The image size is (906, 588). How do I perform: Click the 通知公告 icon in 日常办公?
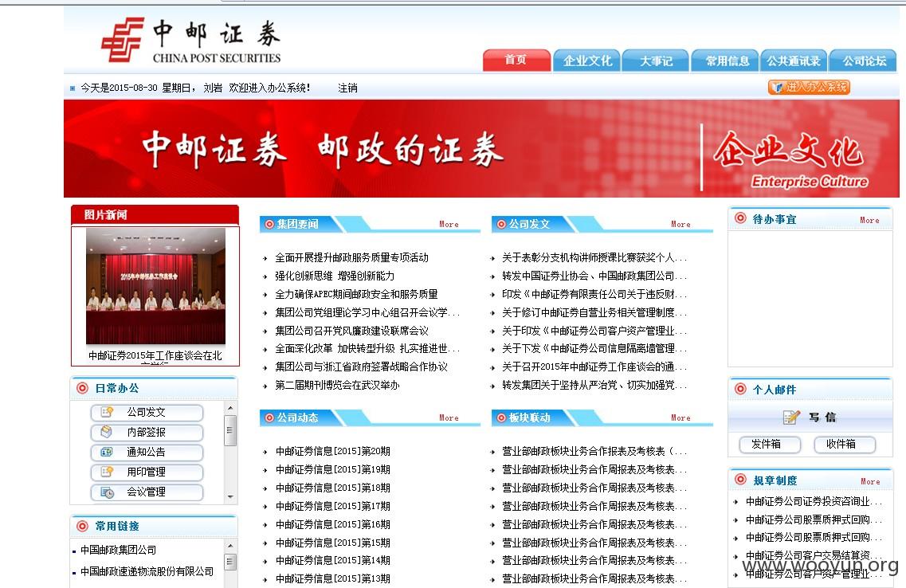point(107,452)
